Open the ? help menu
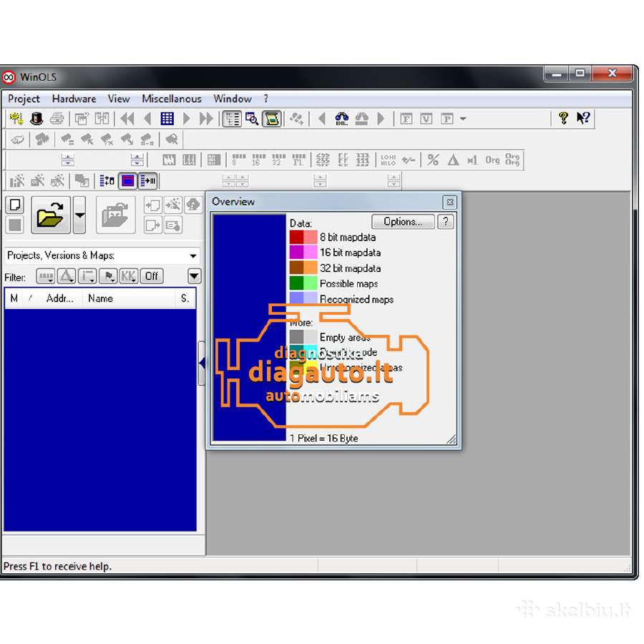The width and height of the screenshot is (644, 644). click(x=265, y=99)
